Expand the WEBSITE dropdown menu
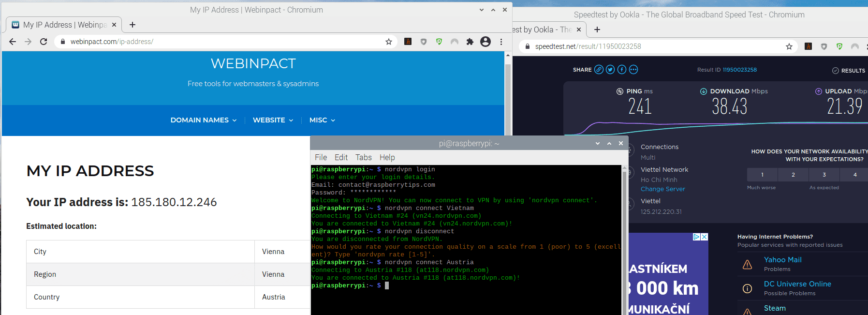 pos(273,120)
